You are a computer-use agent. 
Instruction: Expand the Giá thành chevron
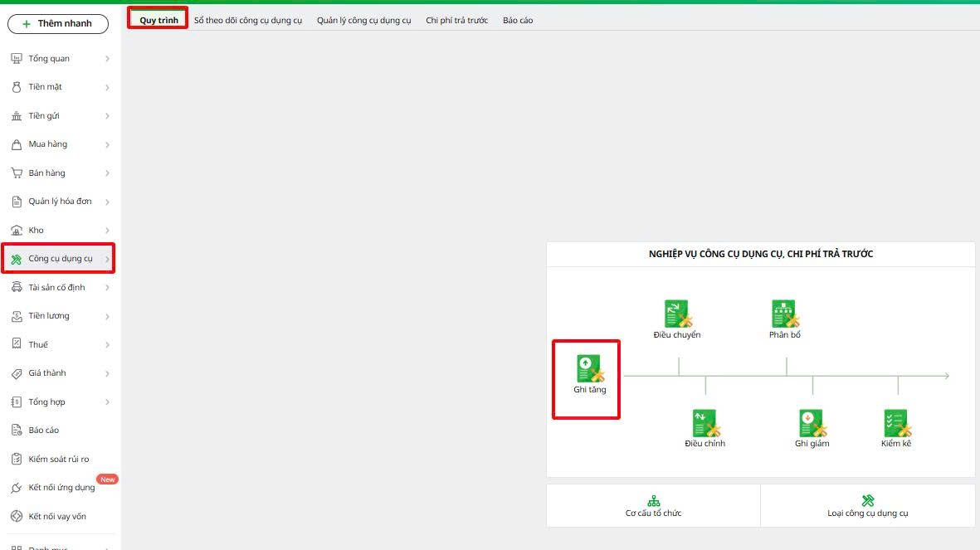tap(108, 374)
